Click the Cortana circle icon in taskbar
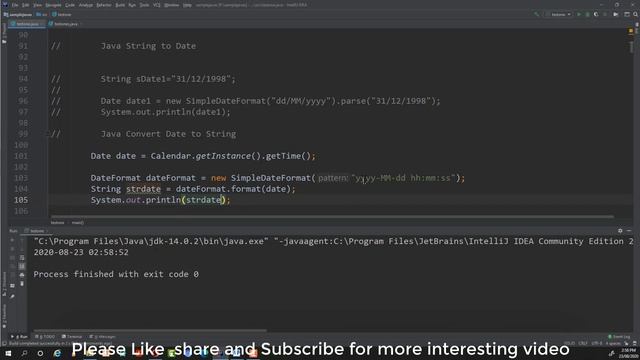Viewport: 640px width, 360px height. [x=40, y=353]
